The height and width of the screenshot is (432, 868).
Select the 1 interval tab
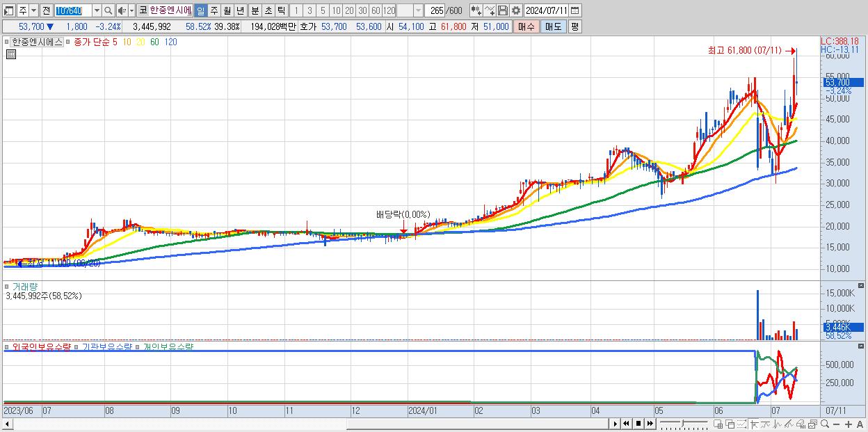(296, 10)
